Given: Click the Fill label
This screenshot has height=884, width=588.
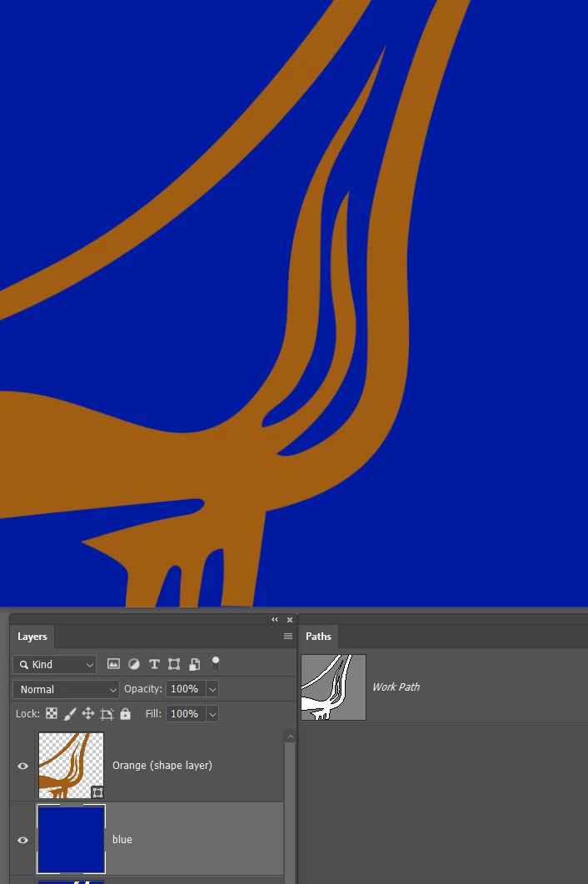Looking at the screenshot, I should pyautogui.click(x=152, y=714).
